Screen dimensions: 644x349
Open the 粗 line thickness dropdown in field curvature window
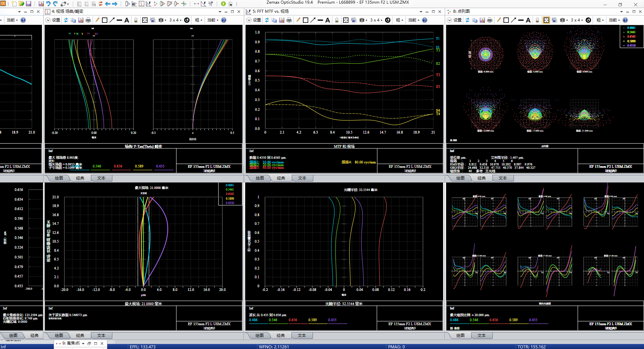click(x=199, y=20)
